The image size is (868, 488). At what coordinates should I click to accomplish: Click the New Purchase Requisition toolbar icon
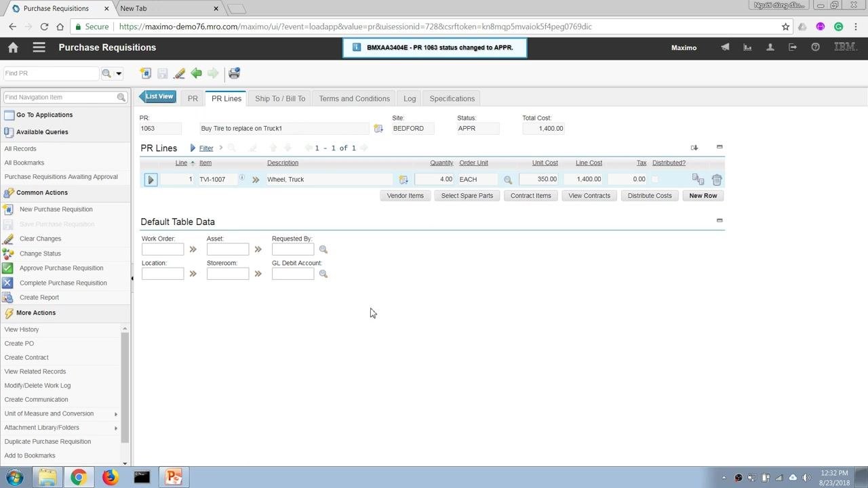pos(145,73)
